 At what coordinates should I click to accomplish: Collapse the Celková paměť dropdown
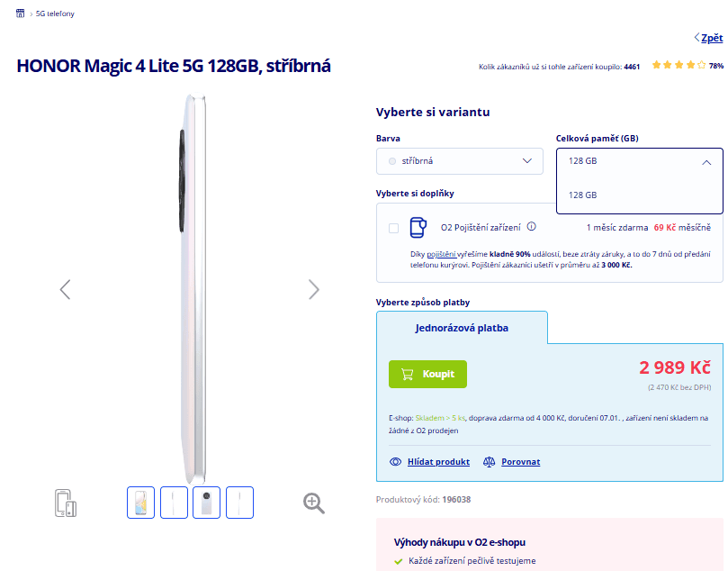705,164
